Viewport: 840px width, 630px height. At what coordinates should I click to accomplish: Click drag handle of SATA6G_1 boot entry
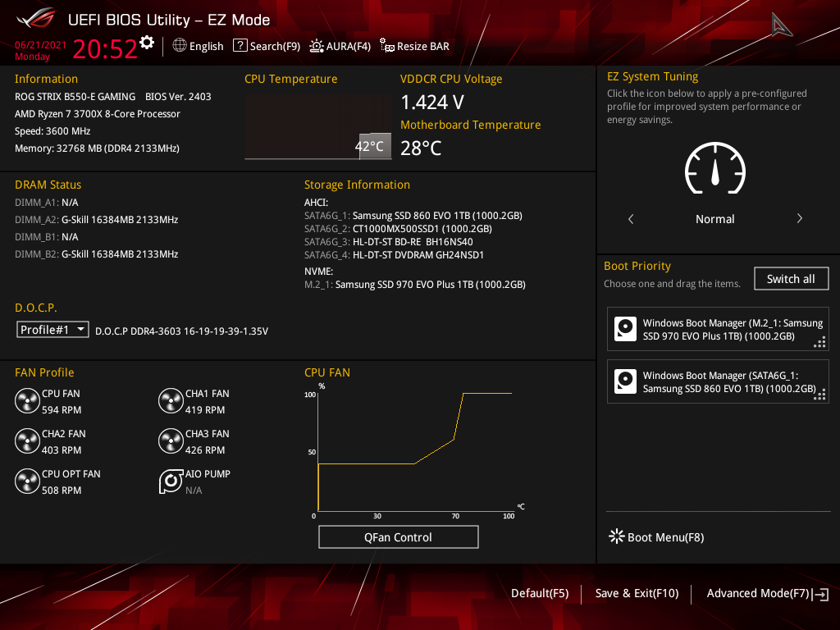tap(819, 395)
